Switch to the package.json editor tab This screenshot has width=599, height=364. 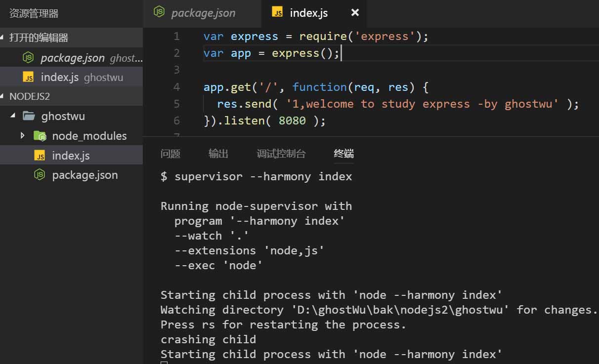(203, 13)
